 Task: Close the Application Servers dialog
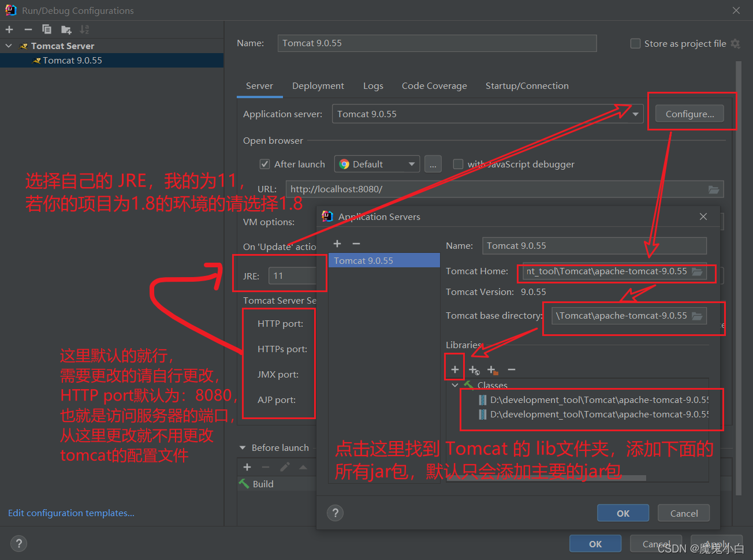703,216
